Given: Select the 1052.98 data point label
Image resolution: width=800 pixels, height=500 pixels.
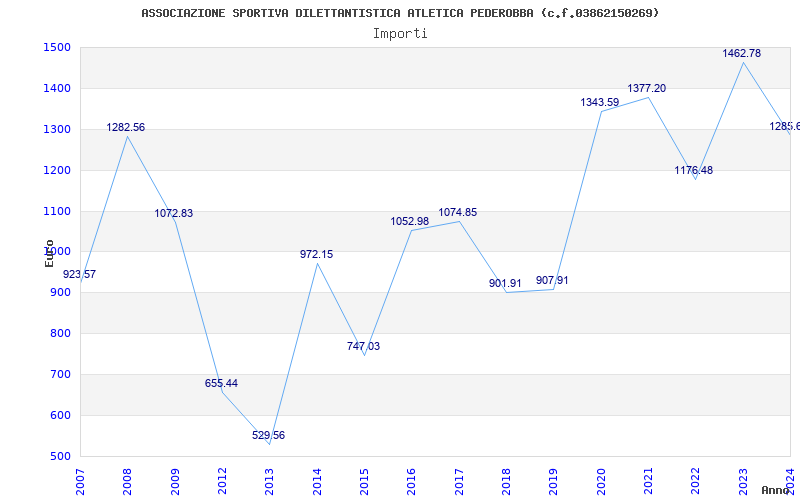Looking at the screenshot, I should point(410,221).
